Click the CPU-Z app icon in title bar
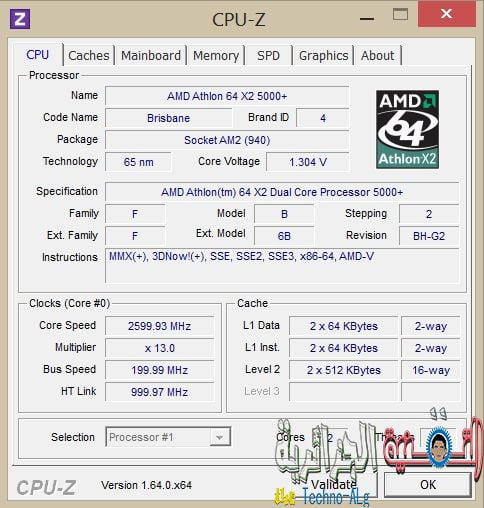Screen dimensions: 484x508 click(20, 19)
